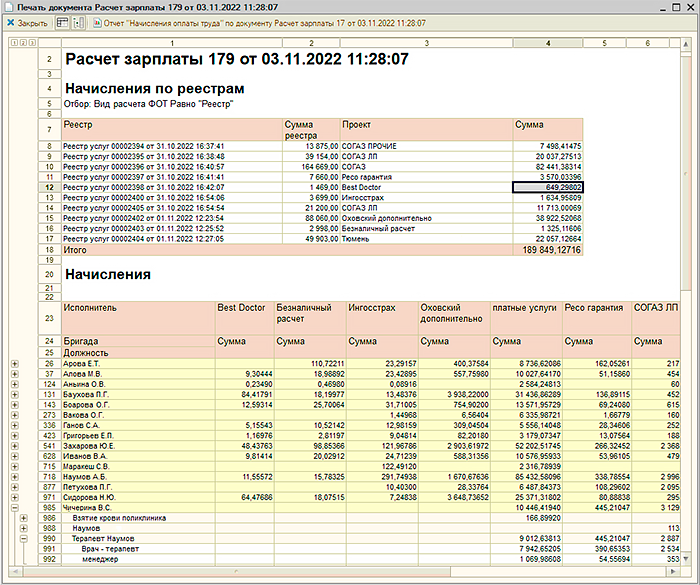700x585 pixels.
Task: Click the report icon before "Отчет" text
Action: tap(96, 22)
